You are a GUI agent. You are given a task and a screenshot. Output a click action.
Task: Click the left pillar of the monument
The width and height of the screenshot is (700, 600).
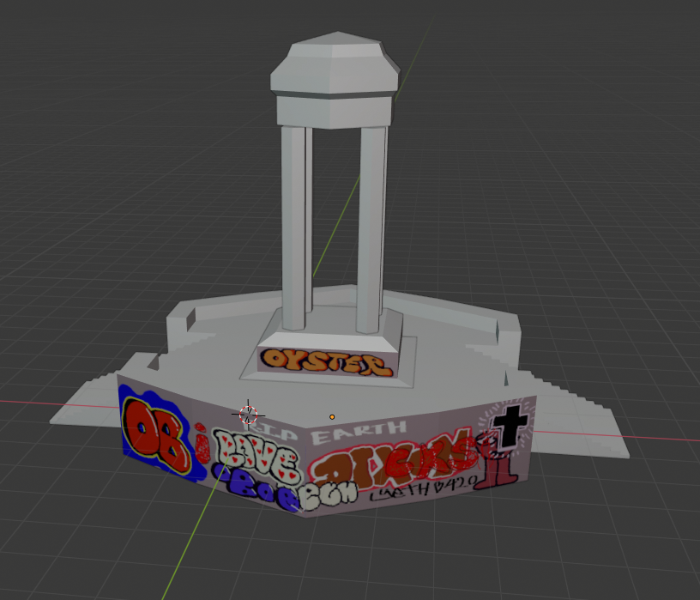[x=294, y=227]
